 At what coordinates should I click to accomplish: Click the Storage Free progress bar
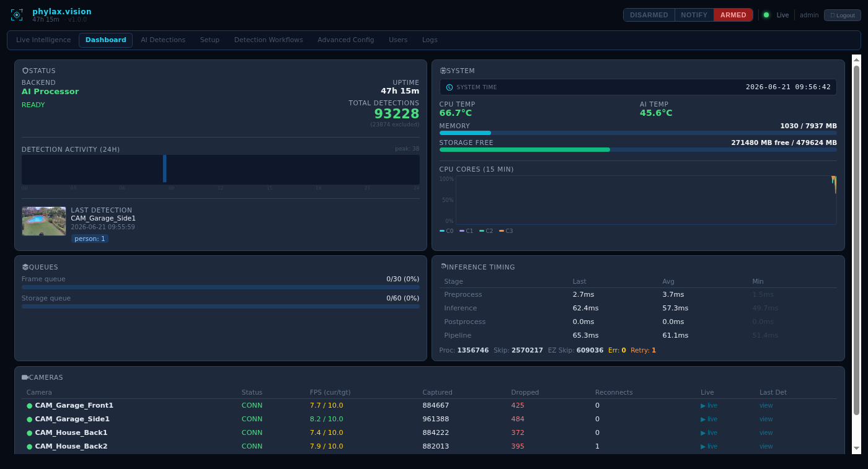[x=638, y=149]
